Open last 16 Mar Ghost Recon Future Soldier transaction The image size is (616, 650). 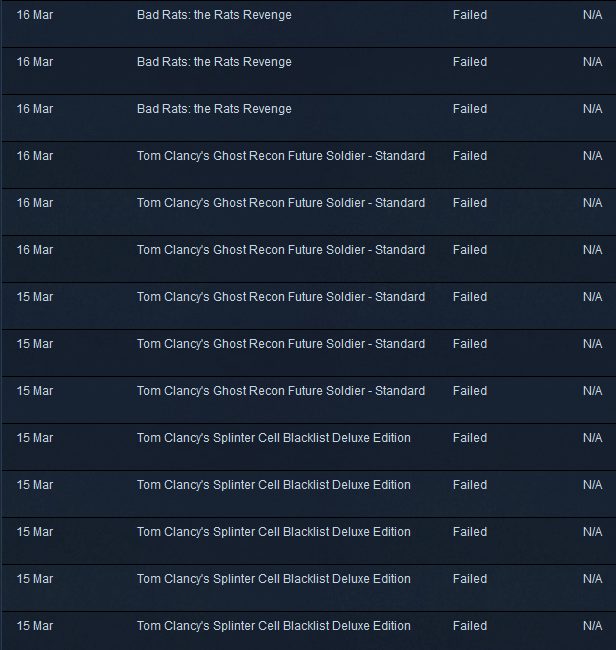309,259
